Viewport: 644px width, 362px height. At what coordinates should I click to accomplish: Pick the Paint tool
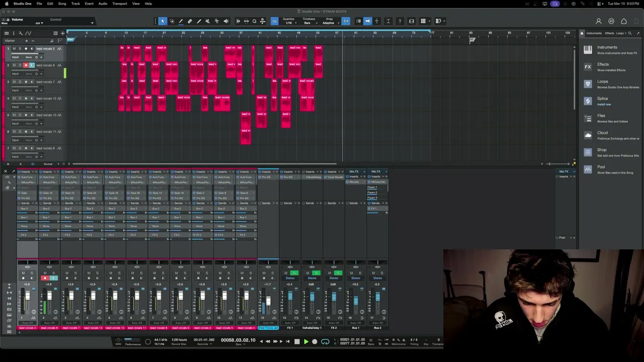[199, 21]
